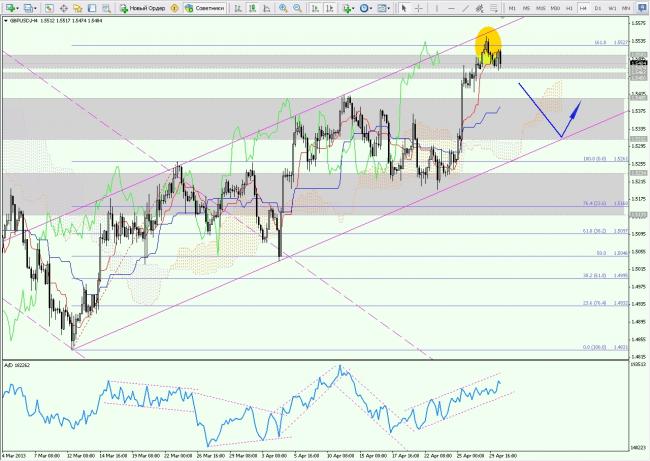The height and width of the screenshot is (461, 650).
Task: Switch to the M15 timeframe
Action: pyautogui.click(x=541, y=8)
